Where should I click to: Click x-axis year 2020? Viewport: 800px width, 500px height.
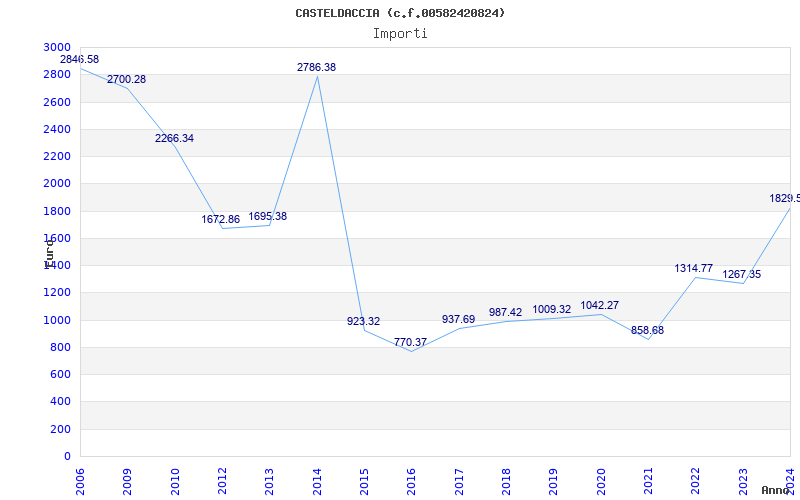point(601,482)
